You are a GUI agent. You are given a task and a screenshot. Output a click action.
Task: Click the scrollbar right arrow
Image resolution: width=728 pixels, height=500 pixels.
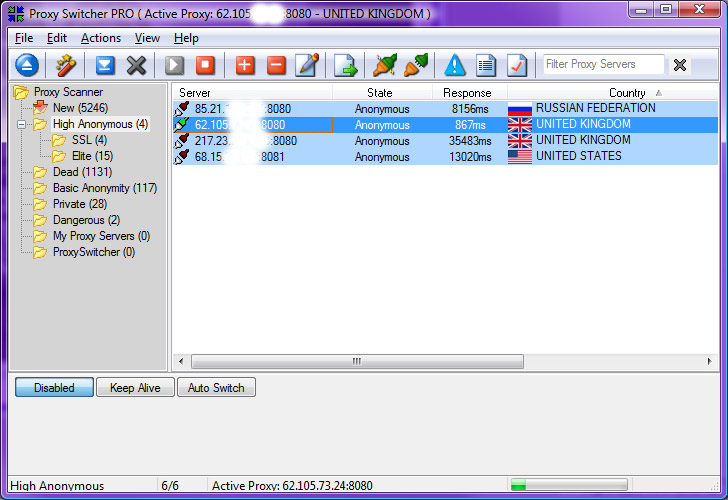tap(709, 361)
